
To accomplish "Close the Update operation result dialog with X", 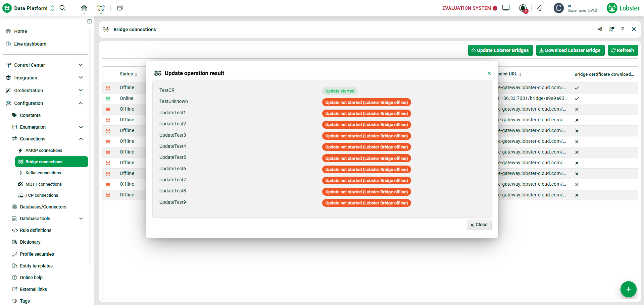I will click(489, 73).
